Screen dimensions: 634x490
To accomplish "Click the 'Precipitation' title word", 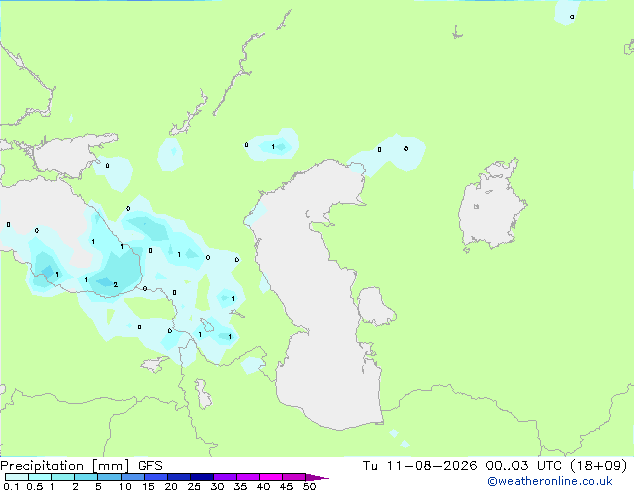I will point(42,466).
